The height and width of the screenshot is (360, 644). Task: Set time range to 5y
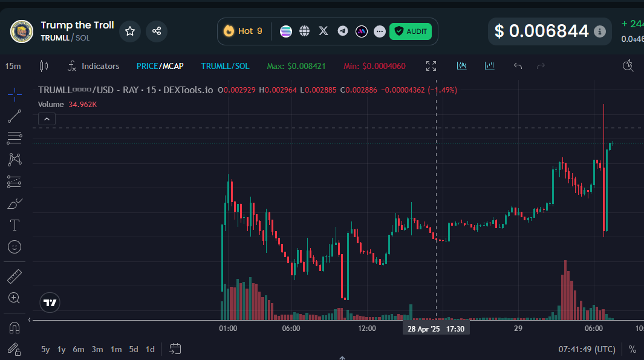coord(45,349)
